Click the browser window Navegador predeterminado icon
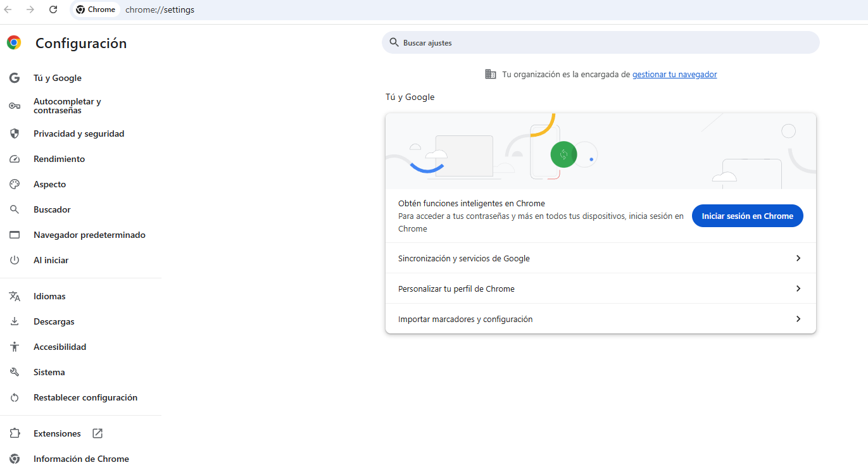The height and width of the screenshot is (472, 868). (15, 235)
